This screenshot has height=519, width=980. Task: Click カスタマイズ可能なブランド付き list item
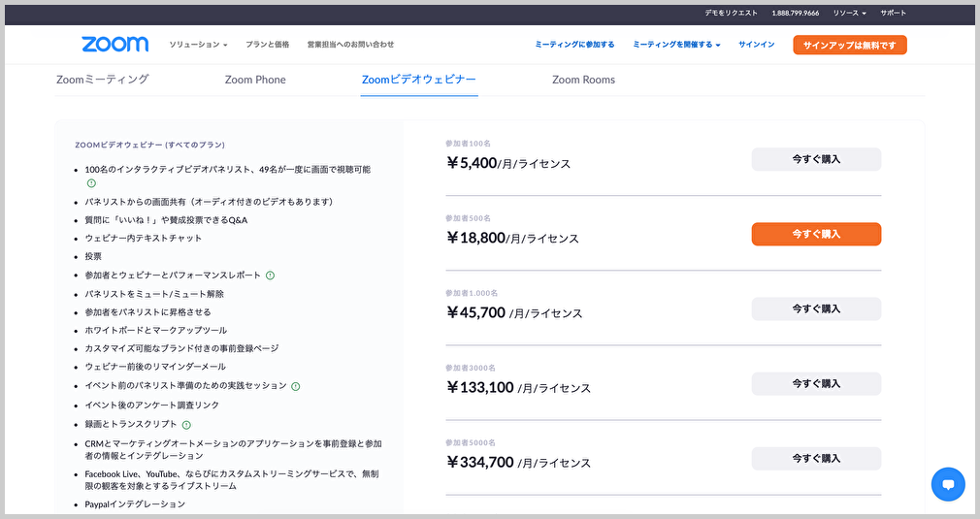181,348
